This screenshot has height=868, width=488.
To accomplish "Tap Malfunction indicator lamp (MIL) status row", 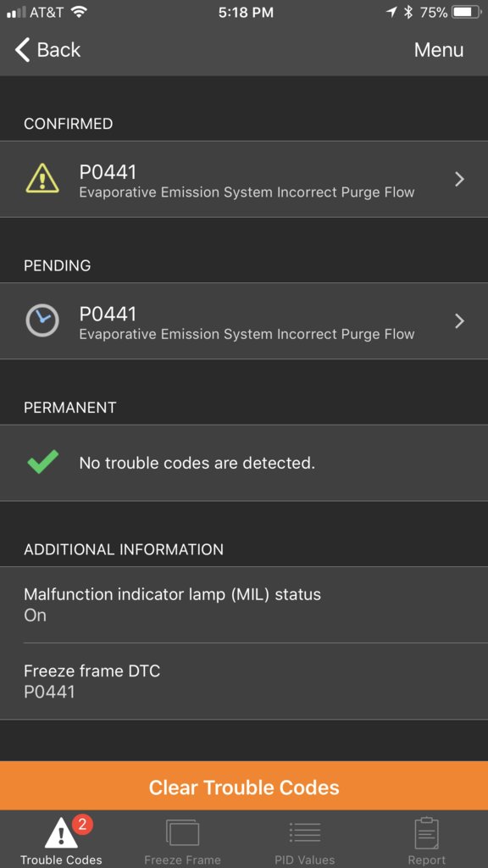I will 244,604.
